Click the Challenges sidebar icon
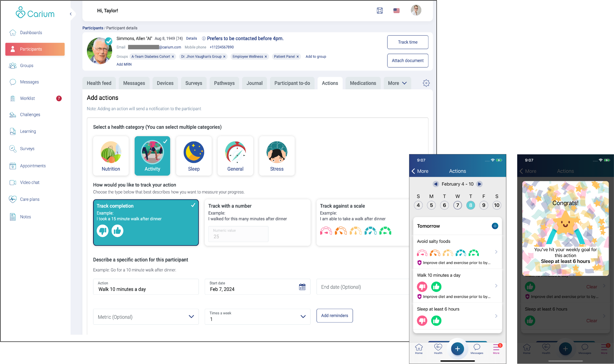Screen dimensions: 614x364 coord(13,115)
